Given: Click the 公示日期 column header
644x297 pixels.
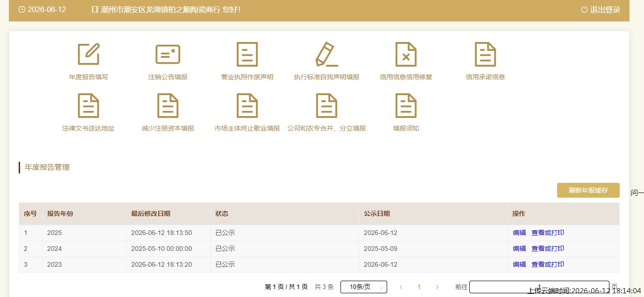Looking at the screenshot, I should click(x=377, y=214).
